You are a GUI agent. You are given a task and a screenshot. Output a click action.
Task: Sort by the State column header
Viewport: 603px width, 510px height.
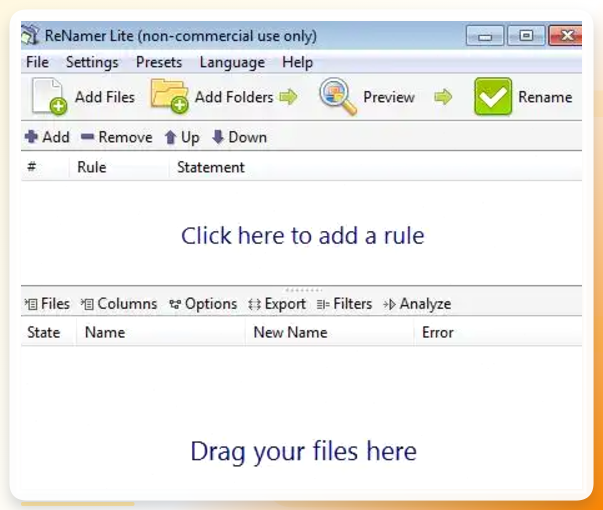[48, 332]
